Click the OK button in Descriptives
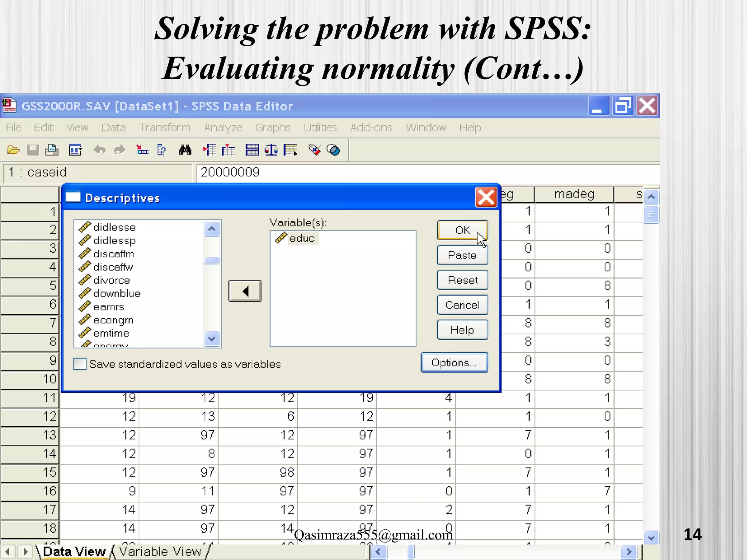 462,230
